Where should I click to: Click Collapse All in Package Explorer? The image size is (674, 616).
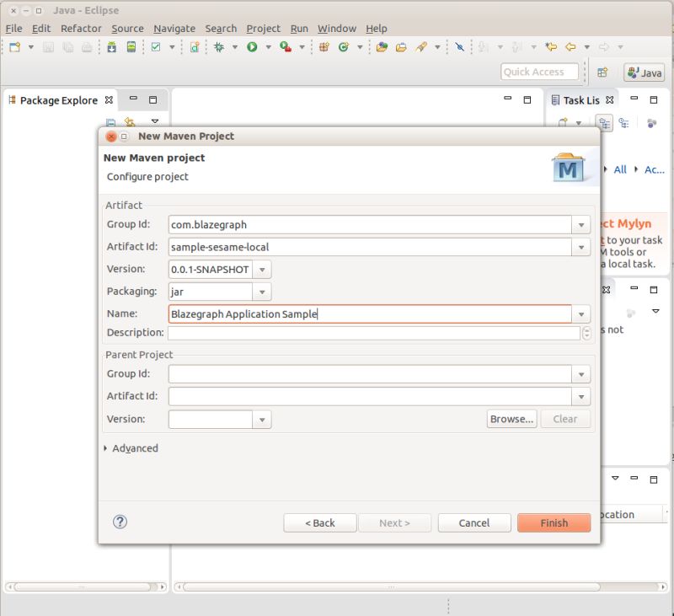point(110,122)
